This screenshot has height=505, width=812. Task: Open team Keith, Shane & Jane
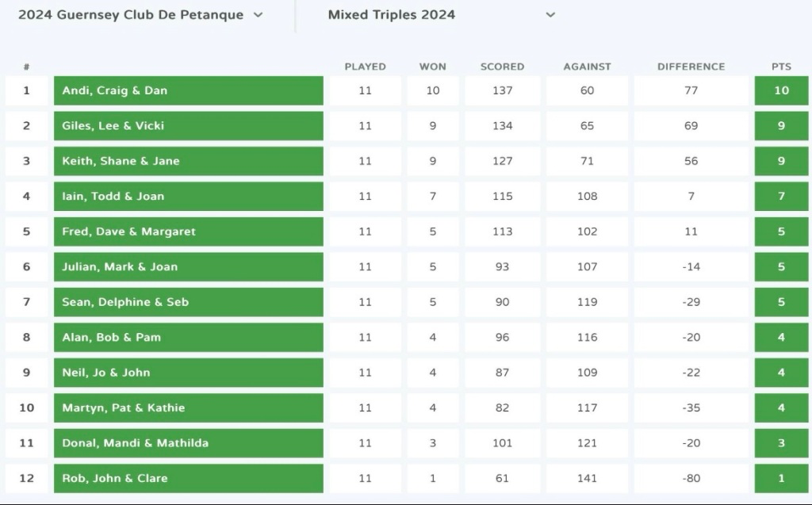(x=188, y=161)
